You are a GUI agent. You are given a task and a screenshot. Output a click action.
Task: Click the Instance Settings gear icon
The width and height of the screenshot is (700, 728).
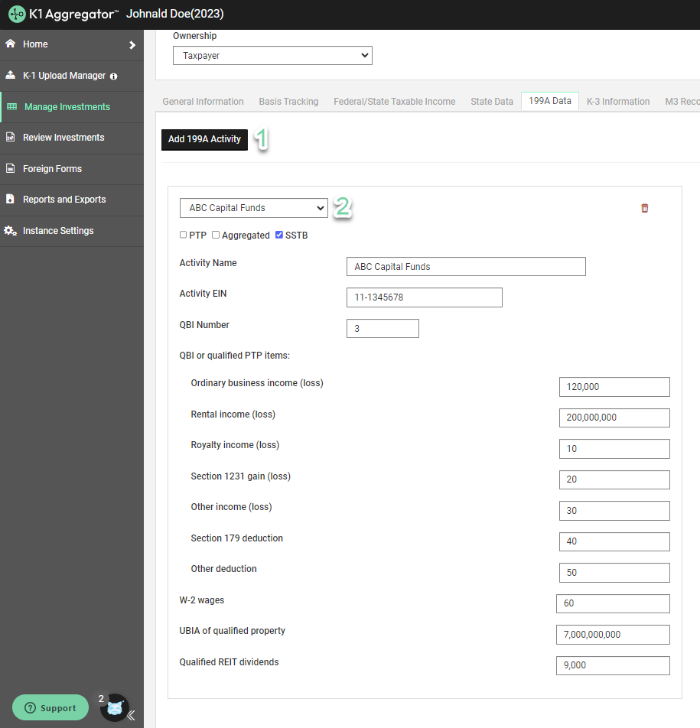(x=11, y=230)
